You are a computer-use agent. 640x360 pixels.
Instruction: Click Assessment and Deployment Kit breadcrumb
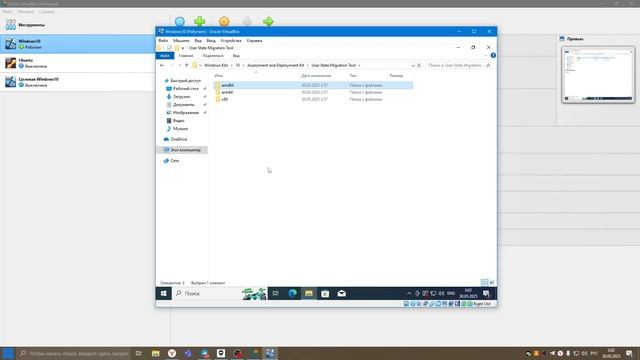[x=276, y=65]
